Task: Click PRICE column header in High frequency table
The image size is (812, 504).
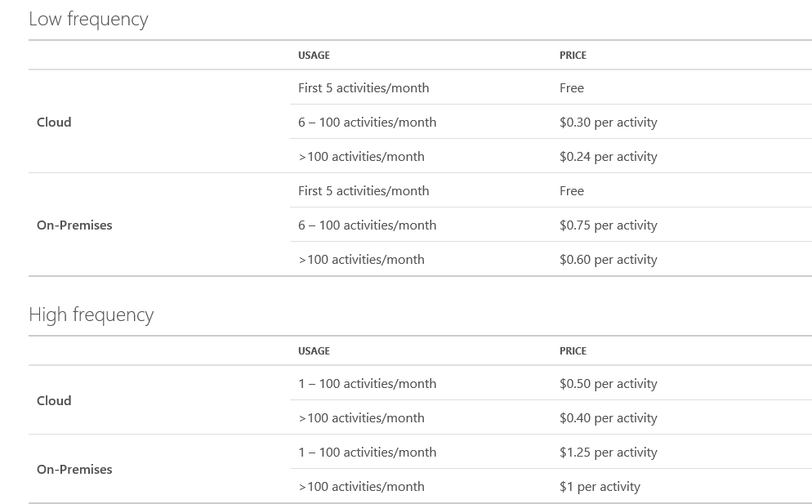Action: click(x=573, y=350)
